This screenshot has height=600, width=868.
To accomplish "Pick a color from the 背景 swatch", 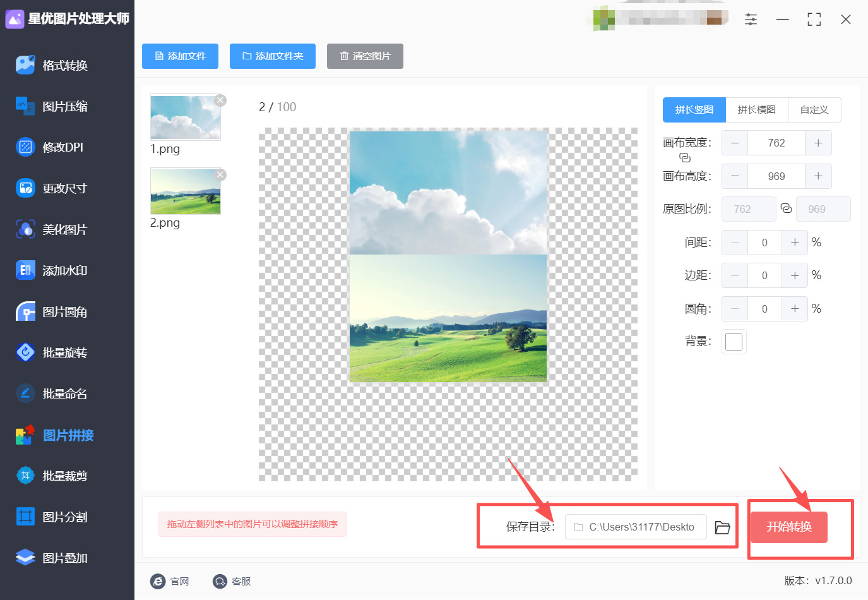I will (x=734, y=342).
